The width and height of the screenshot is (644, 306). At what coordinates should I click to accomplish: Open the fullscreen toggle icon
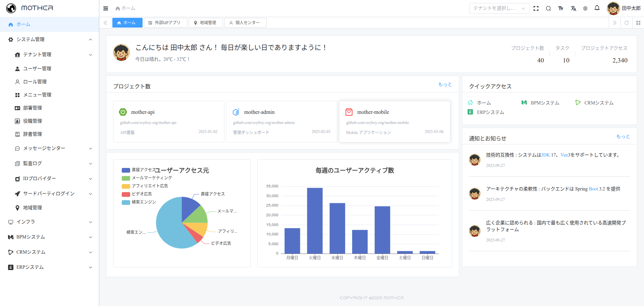(536, 8)
